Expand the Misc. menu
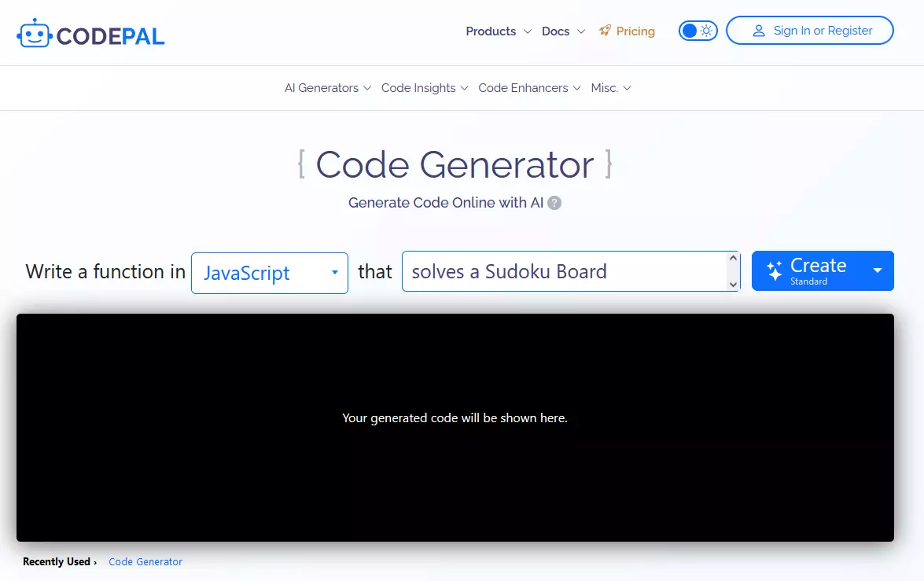This screenshot has height=581, width=924. [x=610, y=88]
